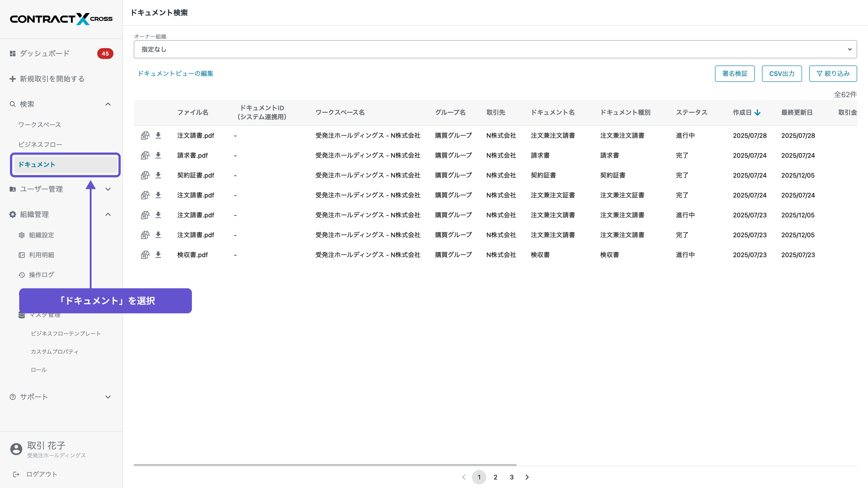Screen dimensions: 868x488
Task: Click the ContractX Cross logo
Action: pyautogui.click(x=61, y=19)
